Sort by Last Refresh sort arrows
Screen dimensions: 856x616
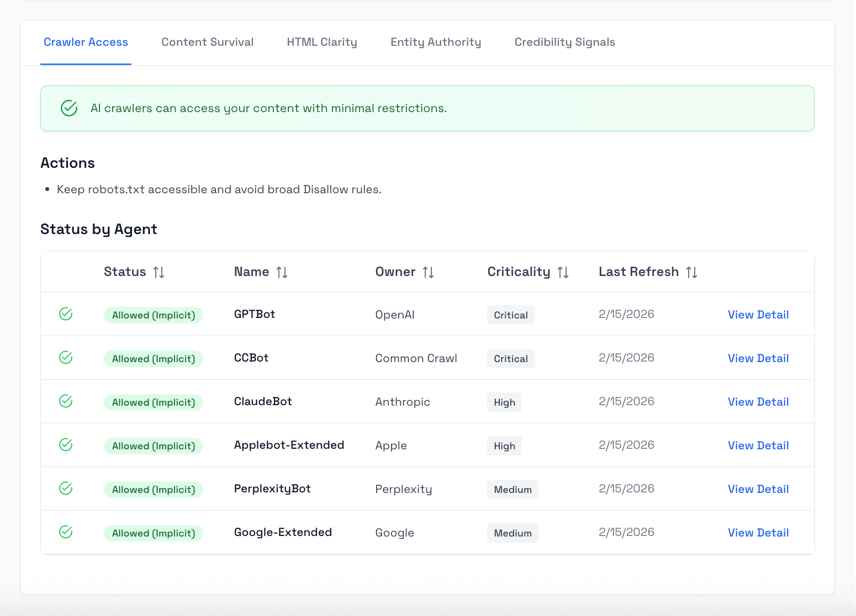coord(692,272)
